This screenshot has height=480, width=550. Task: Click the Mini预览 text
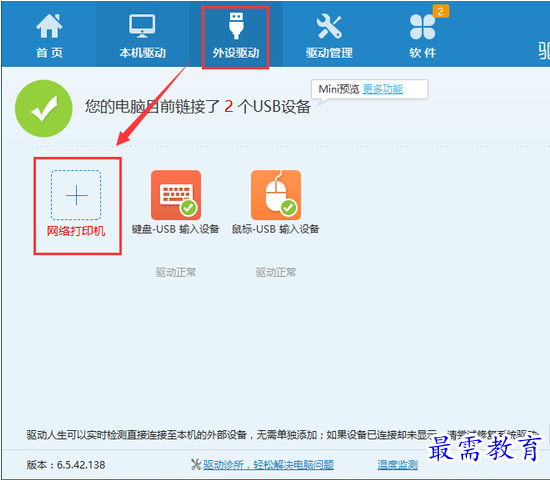click(x=339, y=89)
